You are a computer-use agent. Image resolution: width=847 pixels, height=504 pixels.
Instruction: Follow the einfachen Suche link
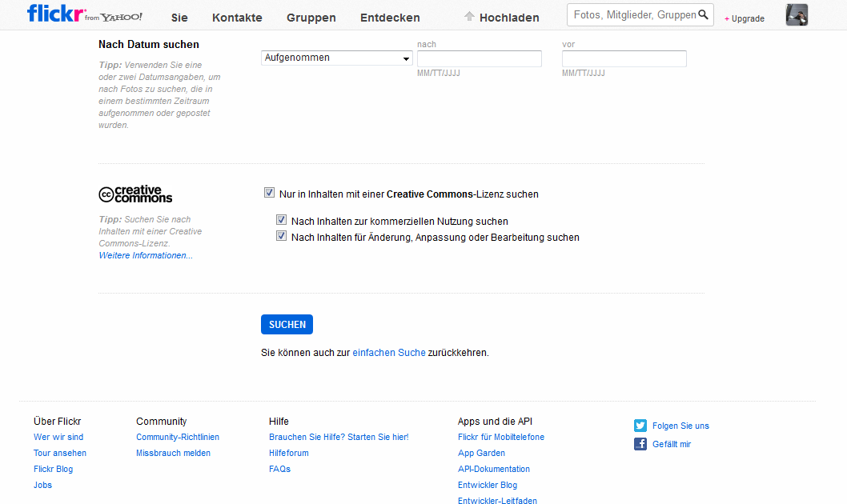point(389,352)
